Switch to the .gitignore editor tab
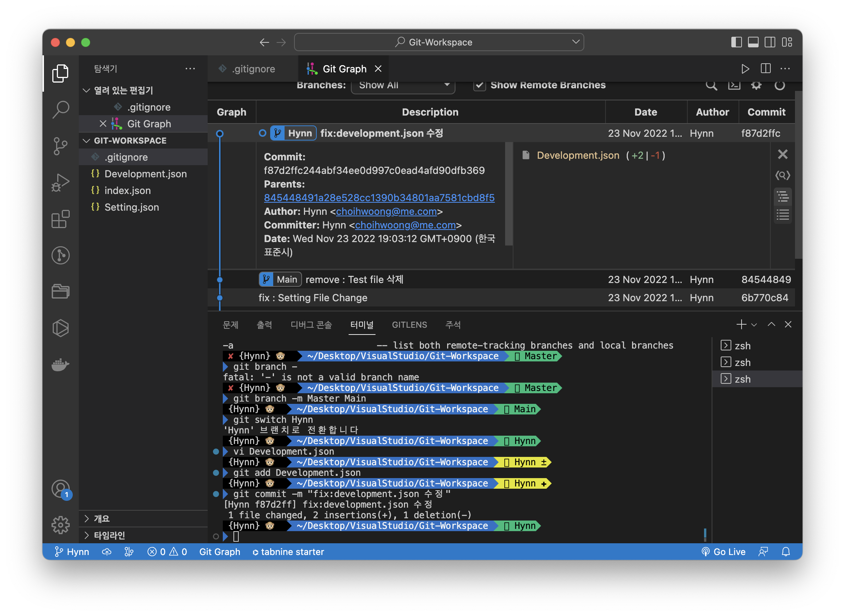The image size is (845, 616). click(x=253, y=69)
